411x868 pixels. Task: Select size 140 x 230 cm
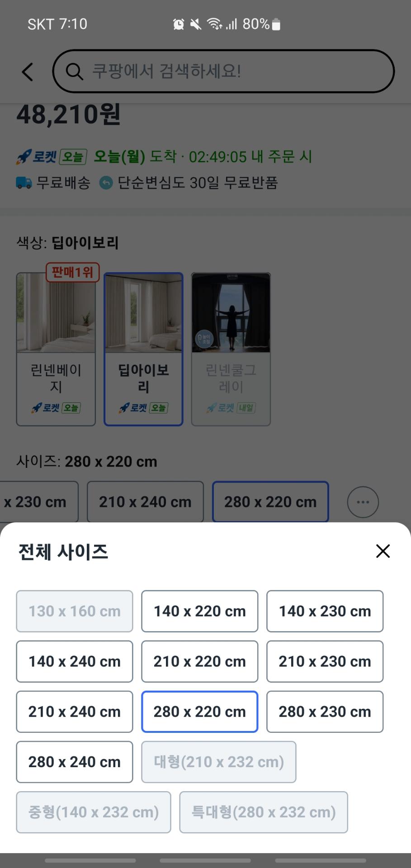tap(325, 611)
